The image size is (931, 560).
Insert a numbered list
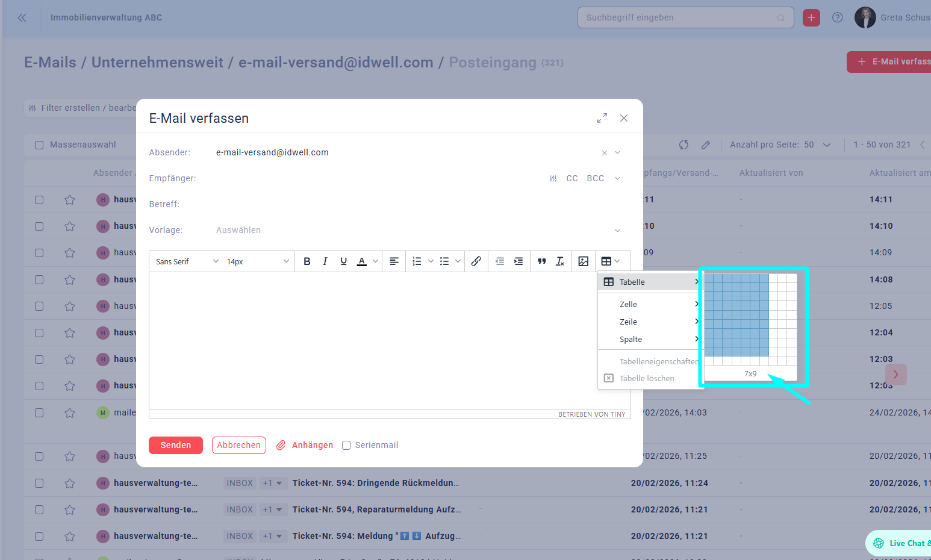pos(417,261)
